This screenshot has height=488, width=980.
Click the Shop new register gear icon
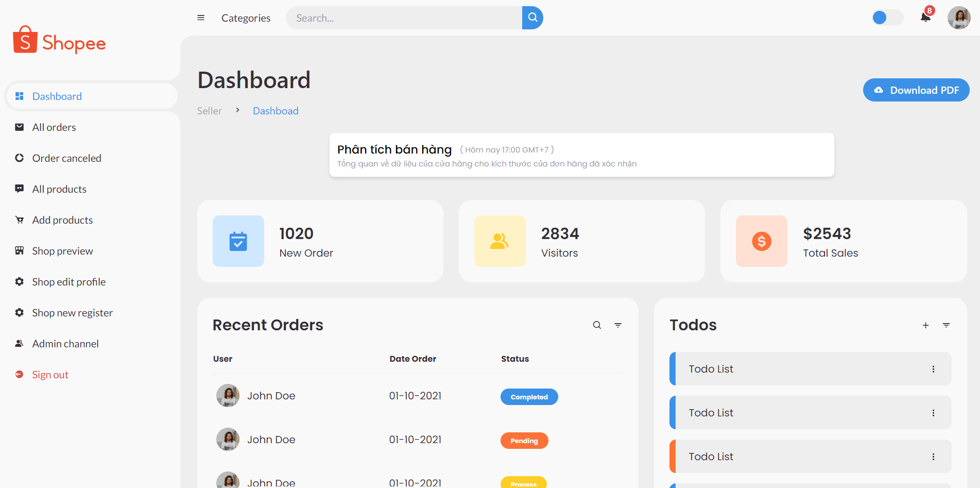click(20, 313)
